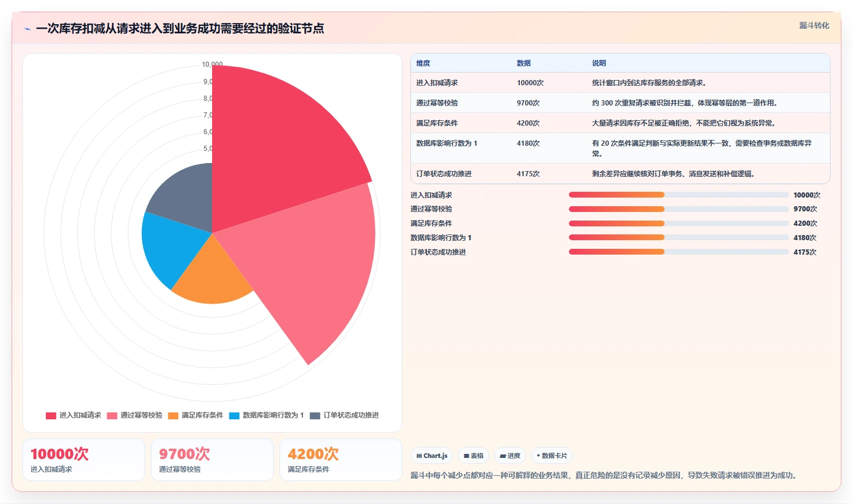The image size is (853, 504).
Task: Toggle 满足库存条件 legend swatch in chart
Action: pos(173,415)
